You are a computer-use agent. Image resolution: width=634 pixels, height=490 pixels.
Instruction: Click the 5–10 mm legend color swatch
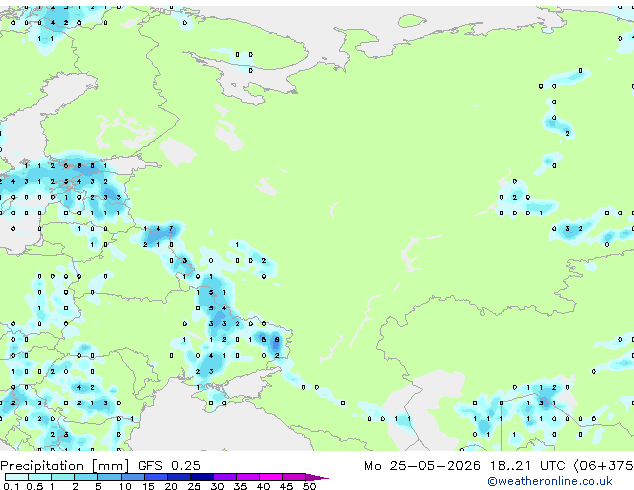coord(109,477)
